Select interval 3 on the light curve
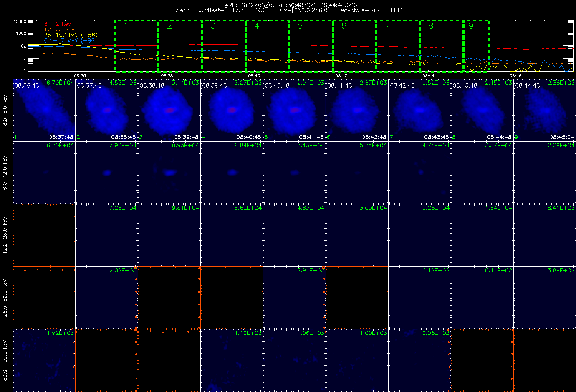The height and width of the screenshot is (392, 576). pos(224,46)
